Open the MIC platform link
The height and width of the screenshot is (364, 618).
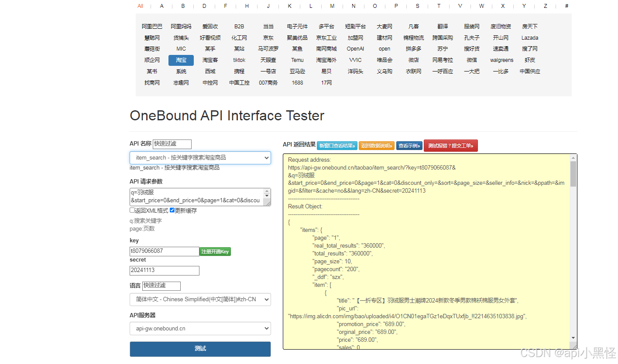tap(181, 49)
